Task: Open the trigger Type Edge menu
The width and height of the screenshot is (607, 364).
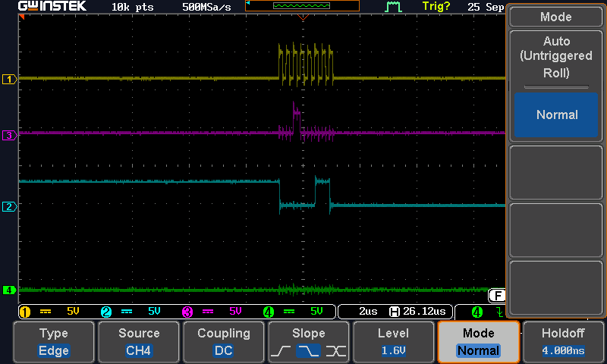Action: pyautogui.click(x=54, y=342)
